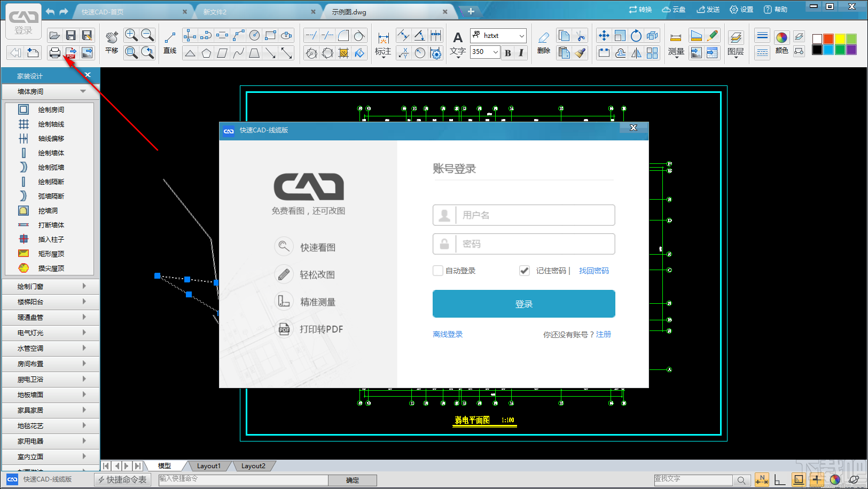
Task: Click the array grid tool icon
Action: click(652, 52)
